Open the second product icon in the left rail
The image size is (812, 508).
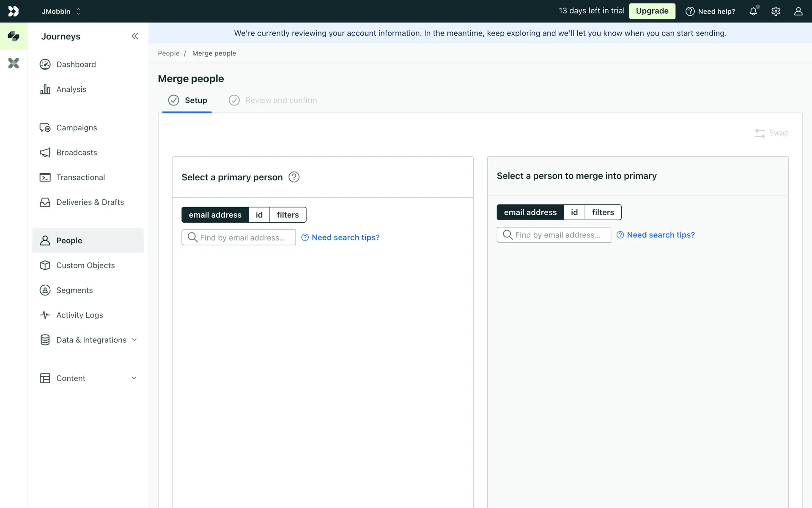tap(14, 63)
